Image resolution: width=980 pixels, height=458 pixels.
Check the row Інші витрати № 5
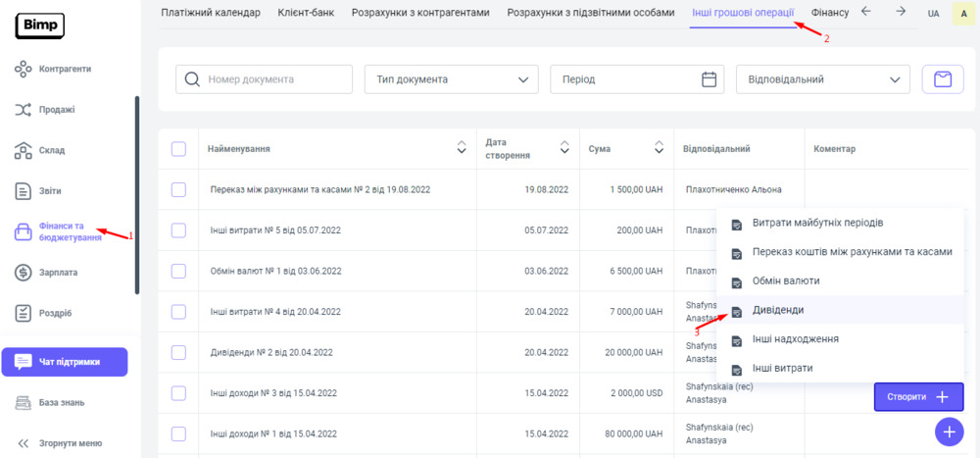(178, 230)
